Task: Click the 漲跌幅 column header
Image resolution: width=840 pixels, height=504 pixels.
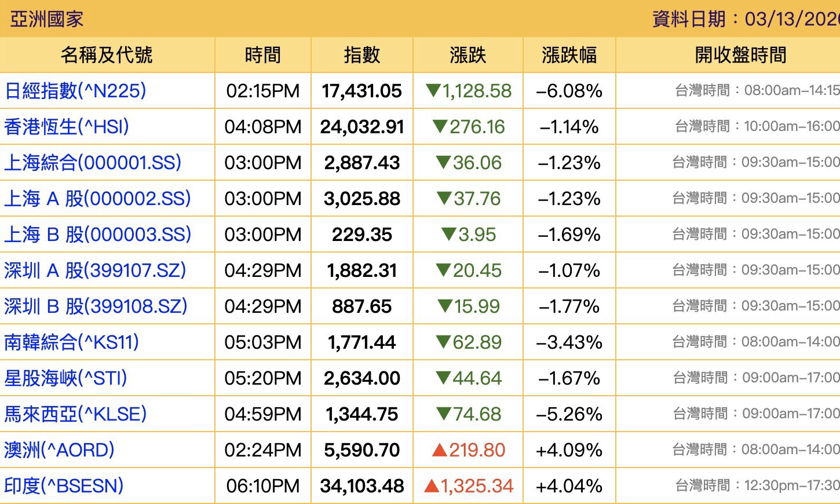Action: coord(569,55)
